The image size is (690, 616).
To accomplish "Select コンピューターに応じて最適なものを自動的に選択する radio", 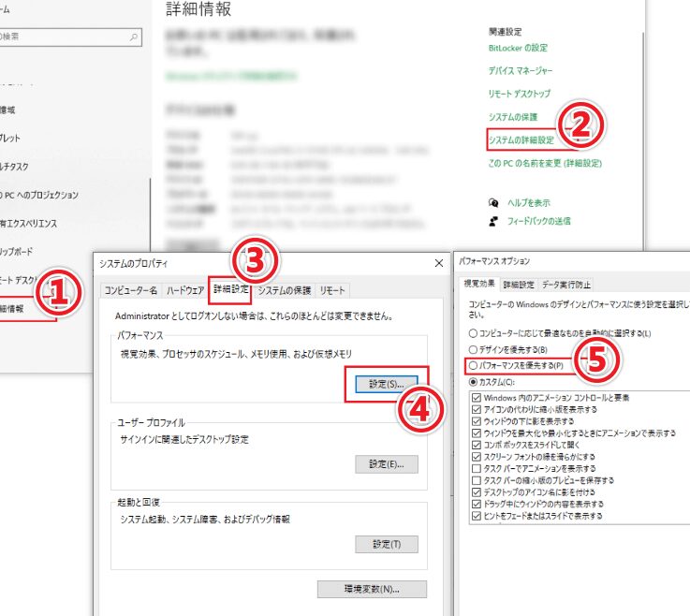I will pyautogui.click(x=473, y=333).
